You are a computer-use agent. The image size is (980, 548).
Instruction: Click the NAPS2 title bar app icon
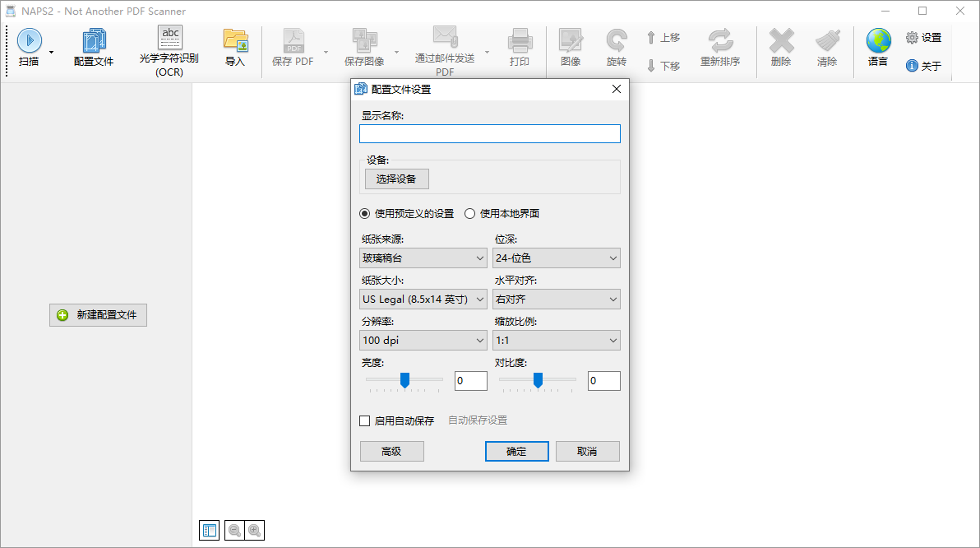pos(11,12)
